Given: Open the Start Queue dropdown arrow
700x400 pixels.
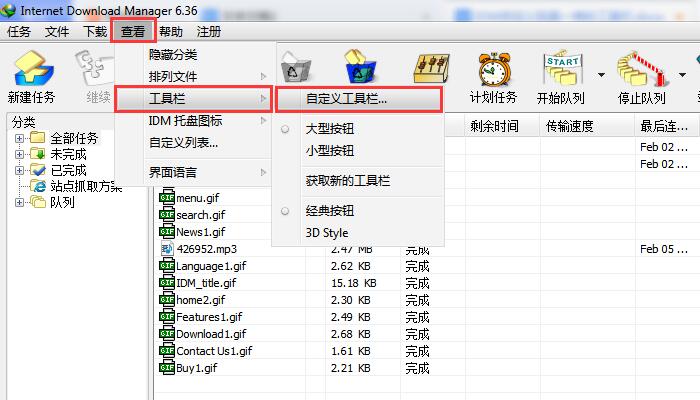Looking at the screenshot, I should 601,75.
